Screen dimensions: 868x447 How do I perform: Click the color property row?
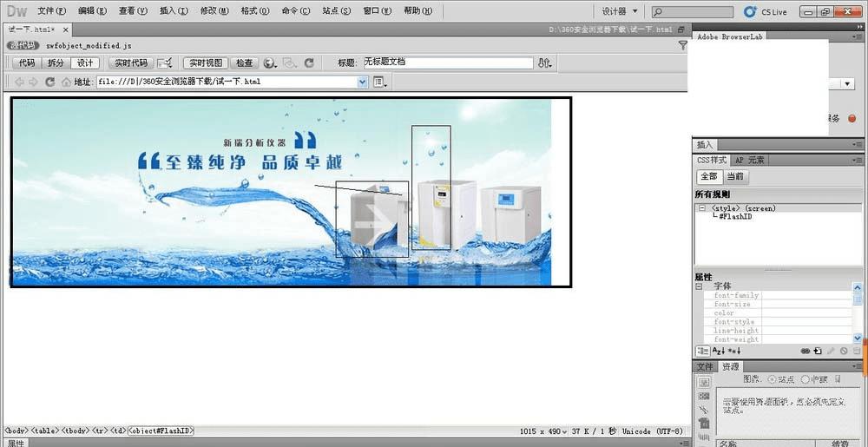point(779,313)
